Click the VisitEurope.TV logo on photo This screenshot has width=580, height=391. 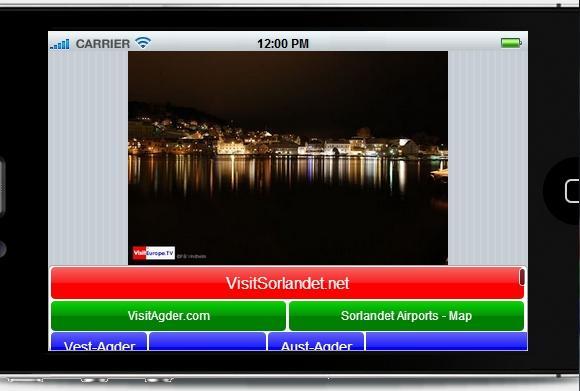coord(154,253)
